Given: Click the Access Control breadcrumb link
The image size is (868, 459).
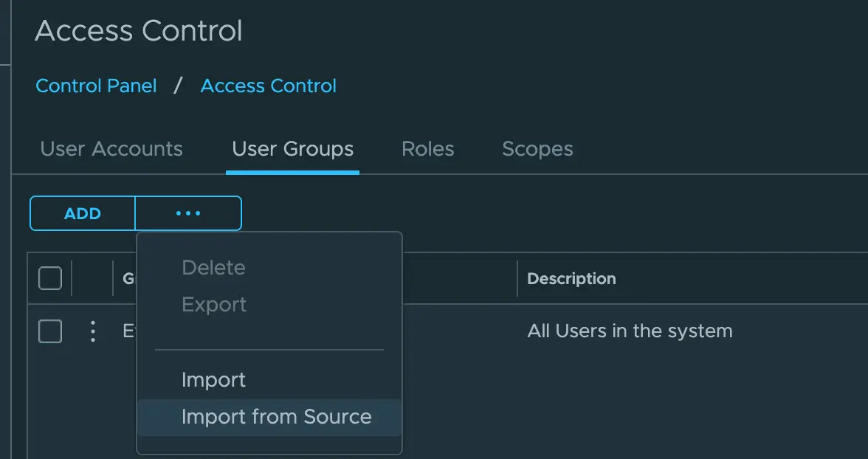Looking at the screenshot, I should click(268, 86).
